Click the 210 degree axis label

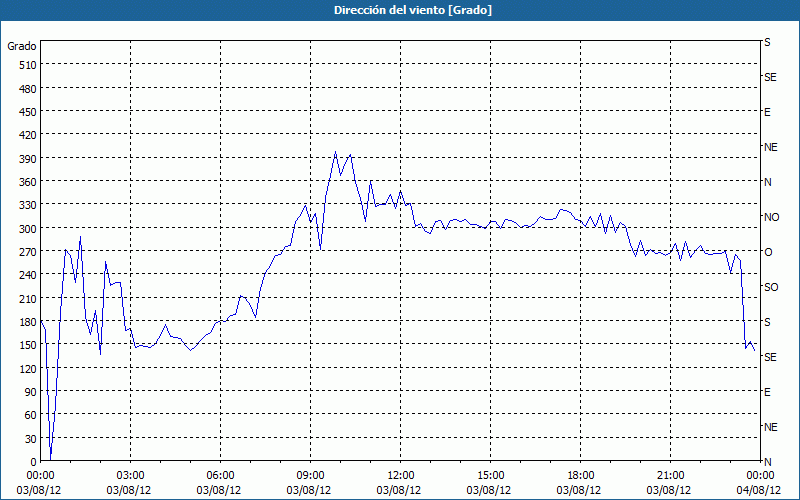coord(29,298)
